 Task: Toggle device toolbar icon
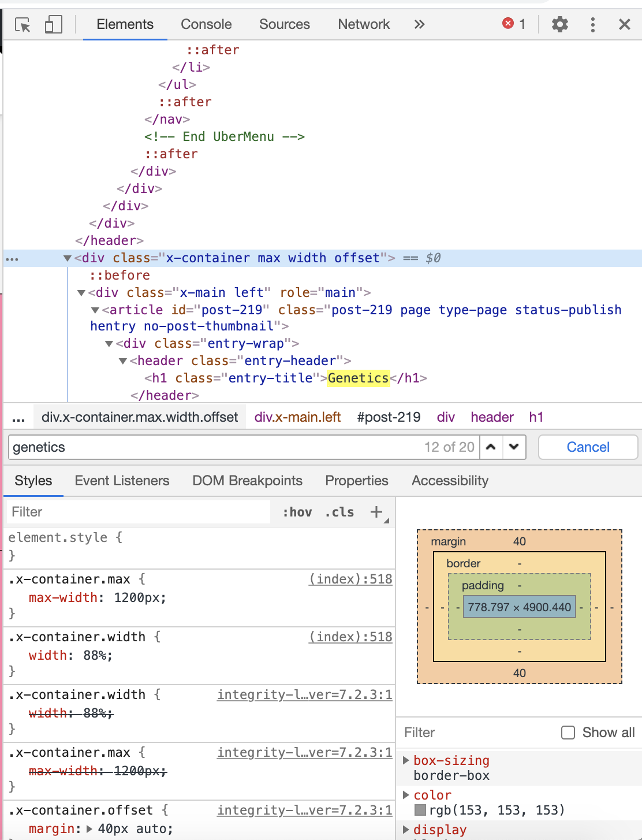(x=53, y=24)
